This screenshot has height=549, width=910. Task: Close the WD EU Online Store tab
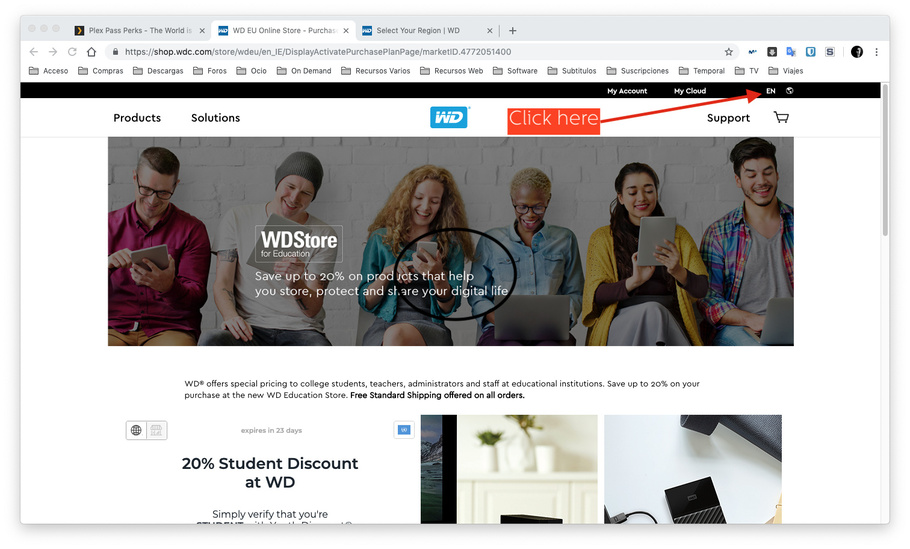[x=346, y=31]
